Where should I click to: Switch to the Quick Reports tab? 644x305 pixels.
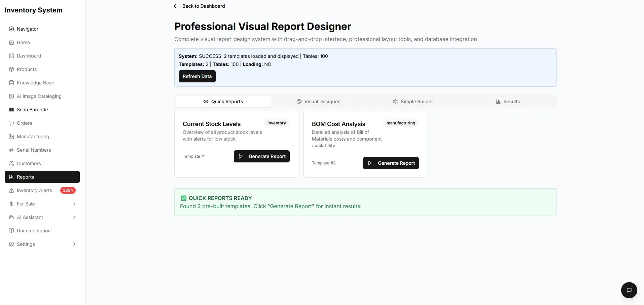(x=223, y=102)
